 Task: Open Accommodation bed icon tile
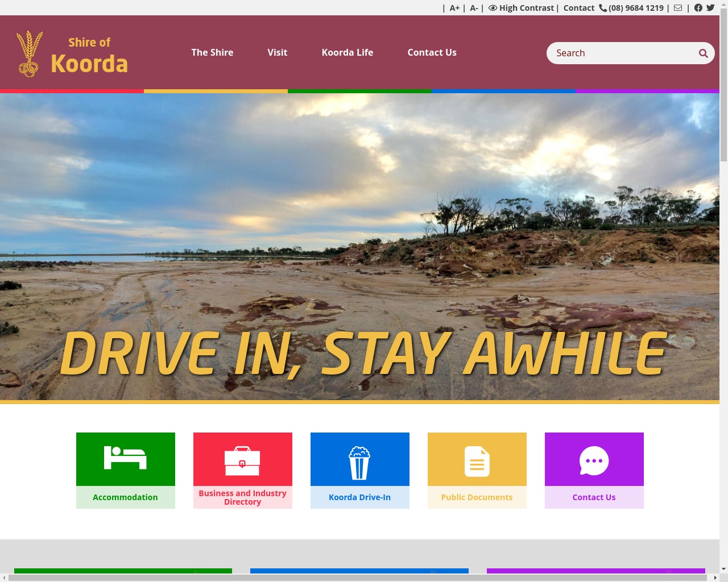click(126, 459)
